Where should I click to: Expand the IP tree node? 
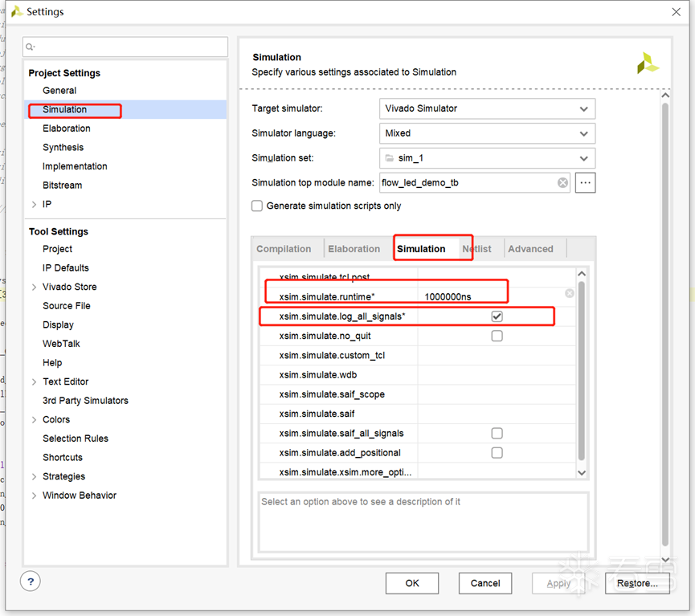click(x=34, y=204)
